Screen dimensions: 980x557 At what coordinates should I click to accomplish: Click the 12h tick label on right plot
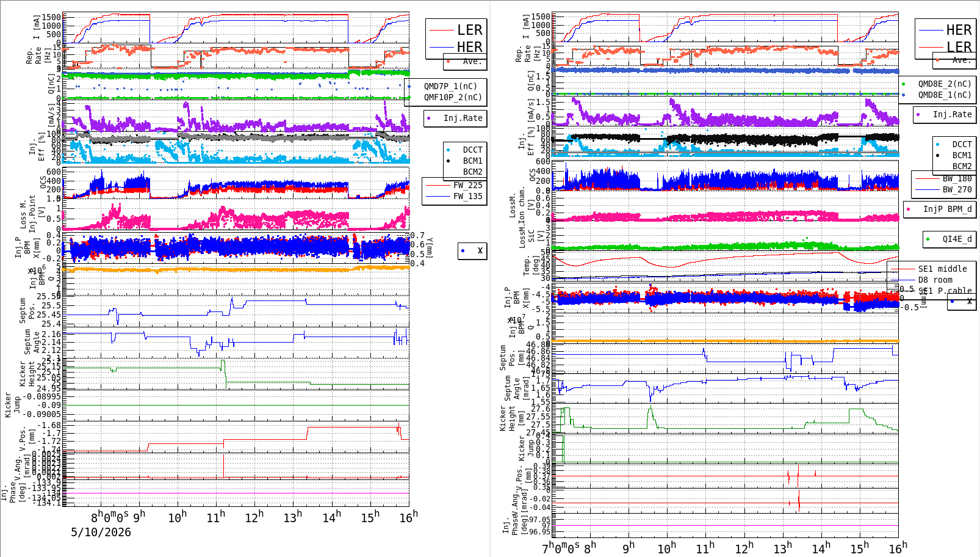pos(744,548)
